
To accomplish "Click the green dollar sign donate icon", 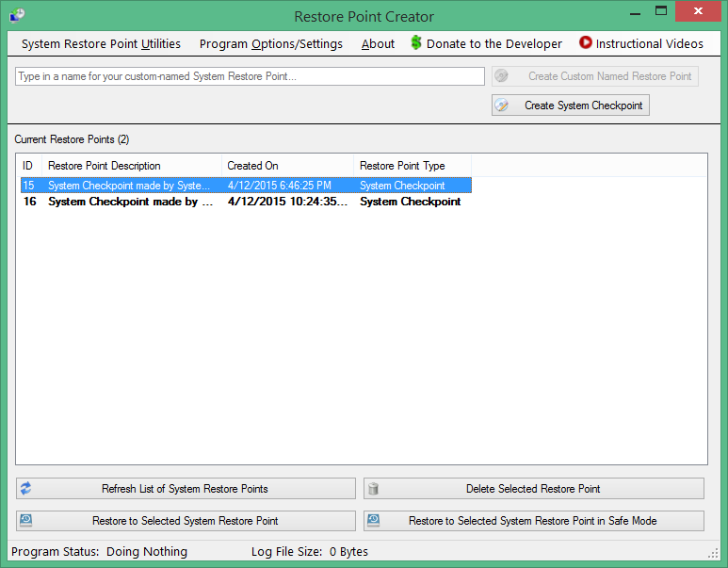I will [x=416, y=43].
